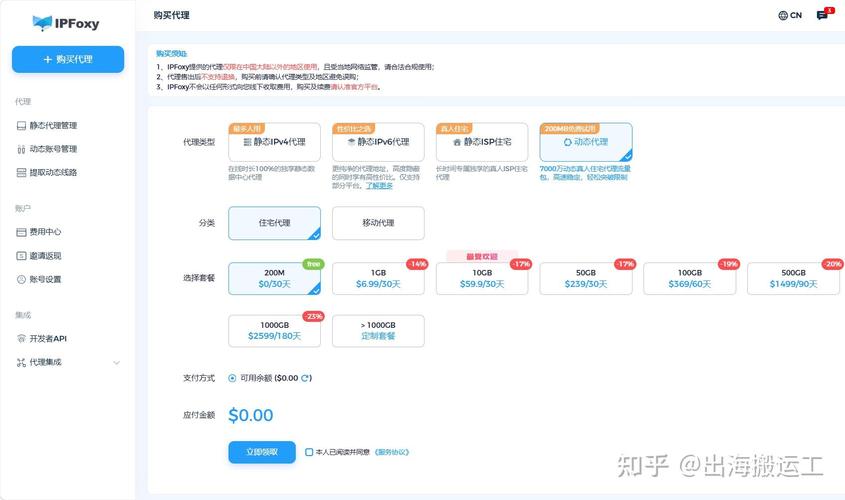Select 可用余额 payment radio button
The height and width of the screenshot is (500, 845).
(x=232, y=378)
